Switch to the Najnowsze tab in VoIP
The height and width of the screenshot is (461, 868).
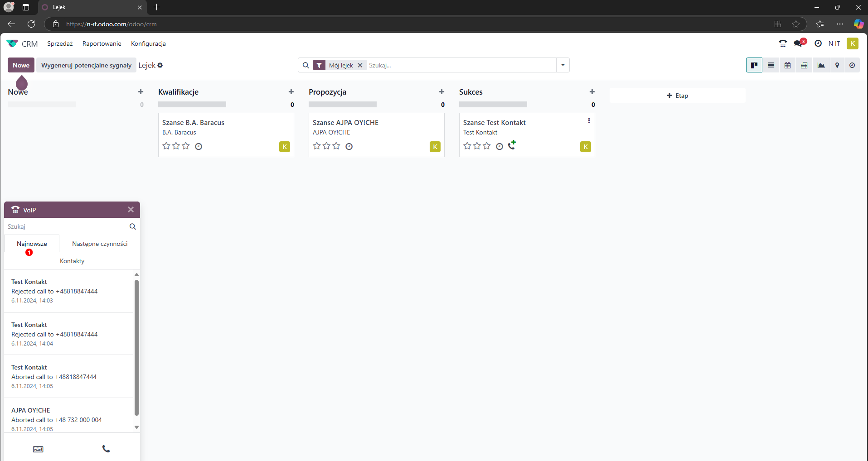[x=31, y=244]
